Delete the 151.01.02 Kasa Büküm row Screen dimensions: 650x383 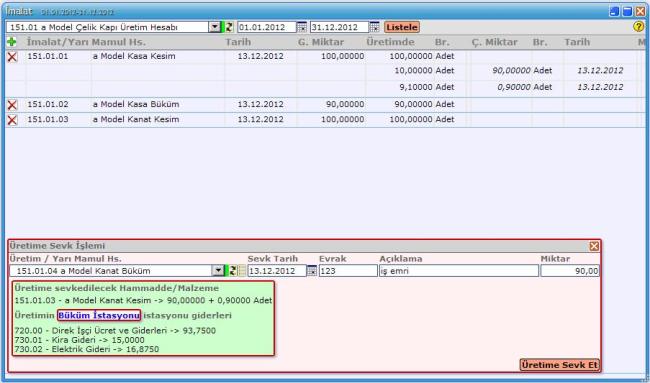coord(12,105)
